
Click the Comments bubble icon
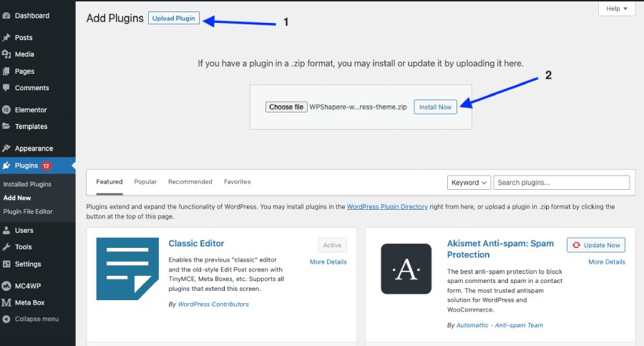point(6,87)
